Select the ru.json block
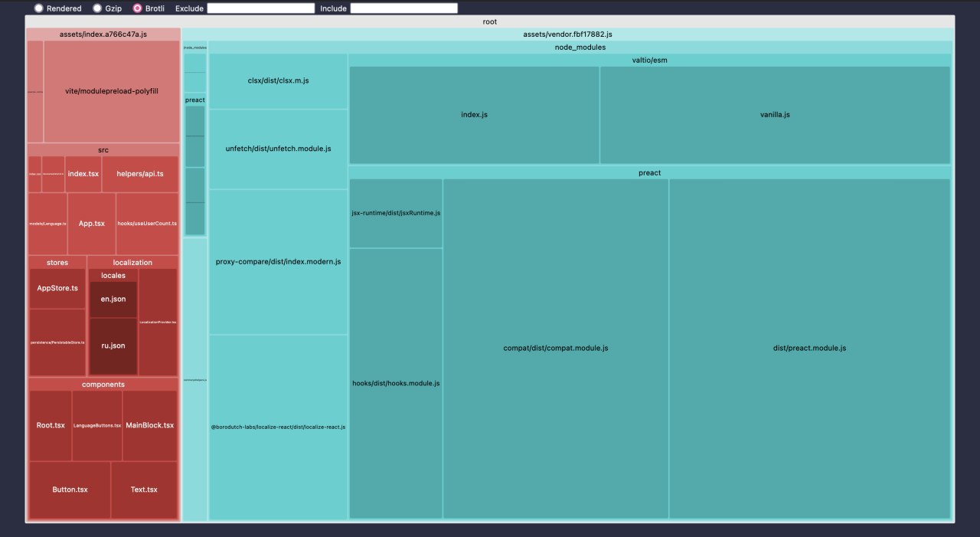The height and width of the screenshot is (537, 980). tap(113, 346)
